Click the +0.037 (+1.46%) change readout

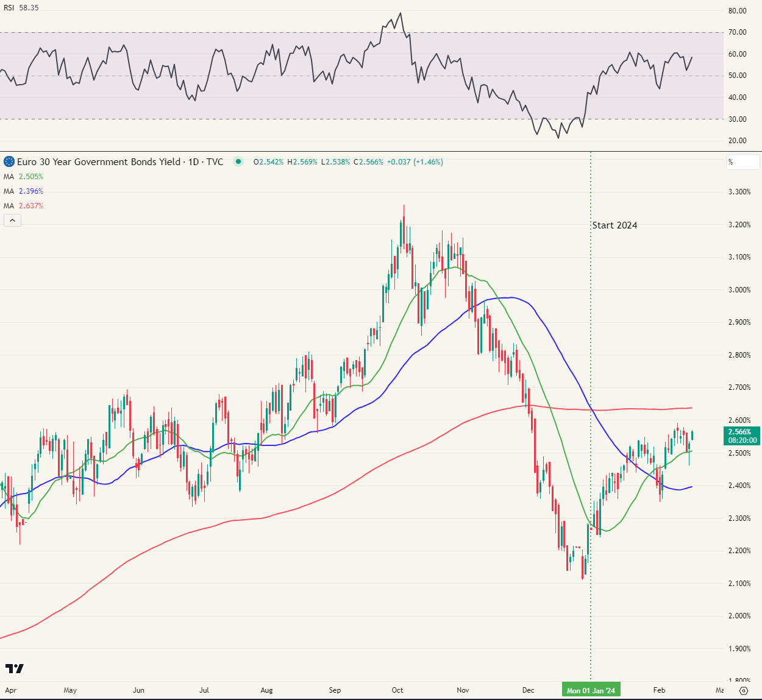pos(415,162)
